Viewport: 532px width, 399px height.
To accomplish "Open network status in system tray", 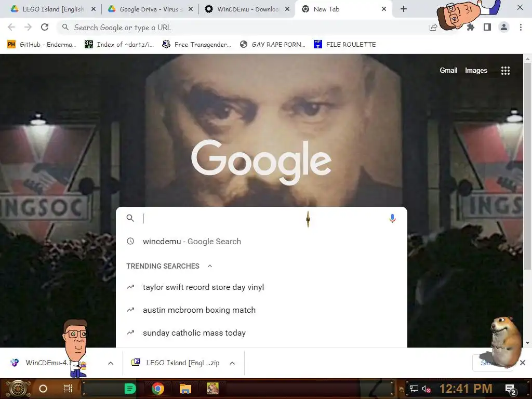I will (414, 389).
